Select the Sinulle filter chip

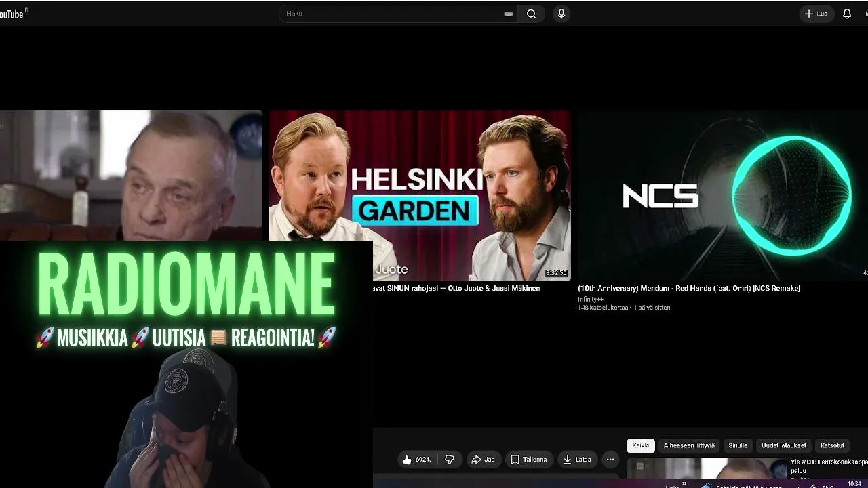[x=738, y=445]
